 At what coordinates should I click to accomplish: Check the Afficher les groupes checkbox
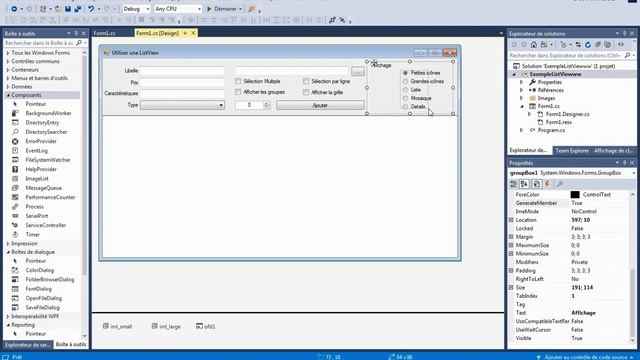pos(238,92)
